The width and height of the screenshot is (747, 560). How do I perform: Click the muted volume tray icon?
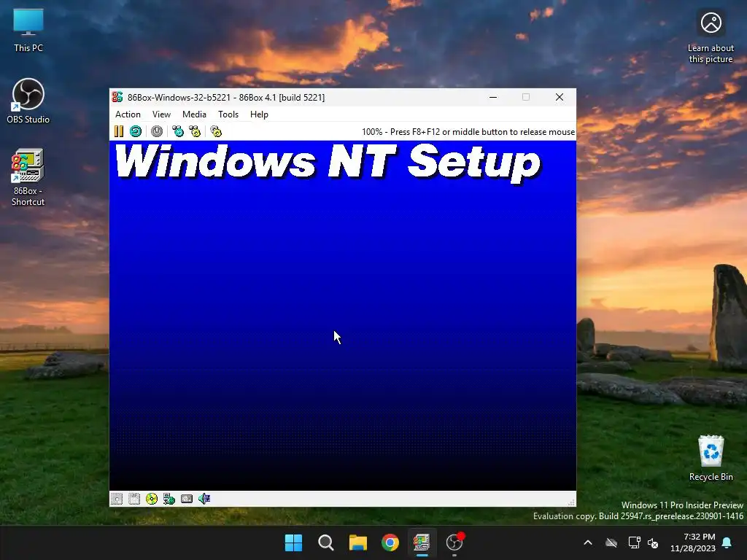pos(653,542)
